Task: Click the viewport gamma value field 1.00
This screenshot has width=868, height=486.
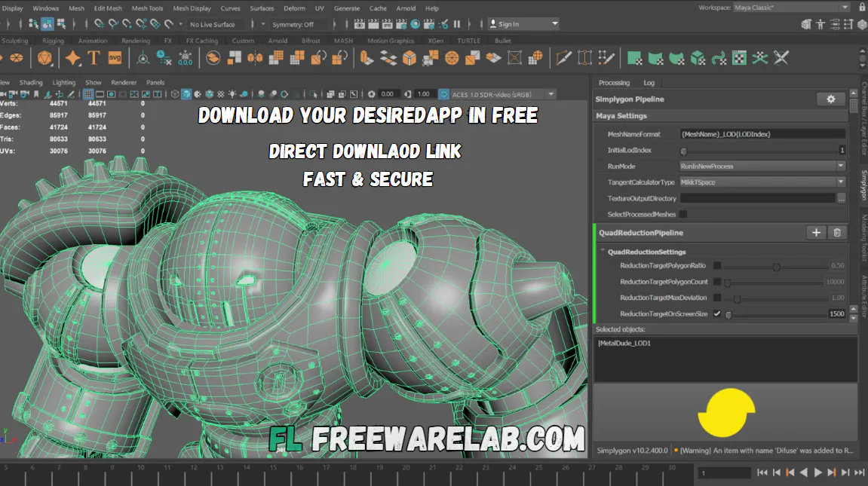Action: (424, 94)
